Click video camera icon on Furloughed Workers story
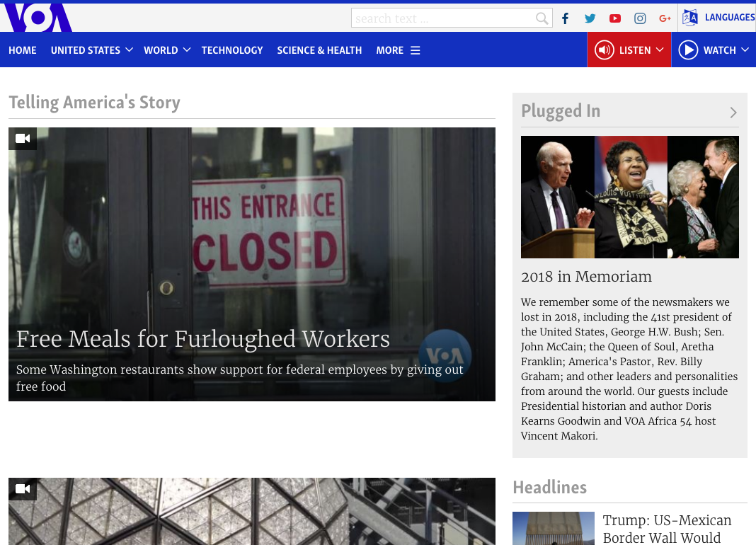 click(23, 139)
